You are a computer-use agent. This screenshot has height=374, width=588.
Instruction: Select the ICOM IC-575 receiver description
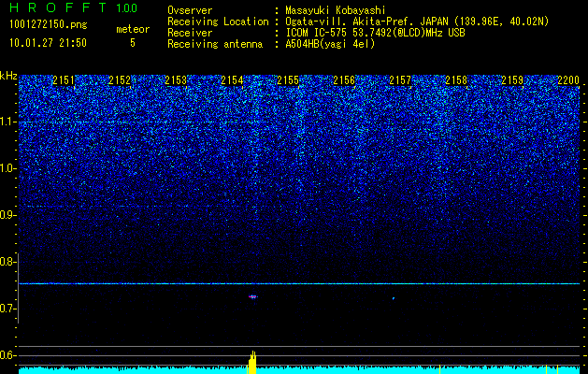(376, 33)
